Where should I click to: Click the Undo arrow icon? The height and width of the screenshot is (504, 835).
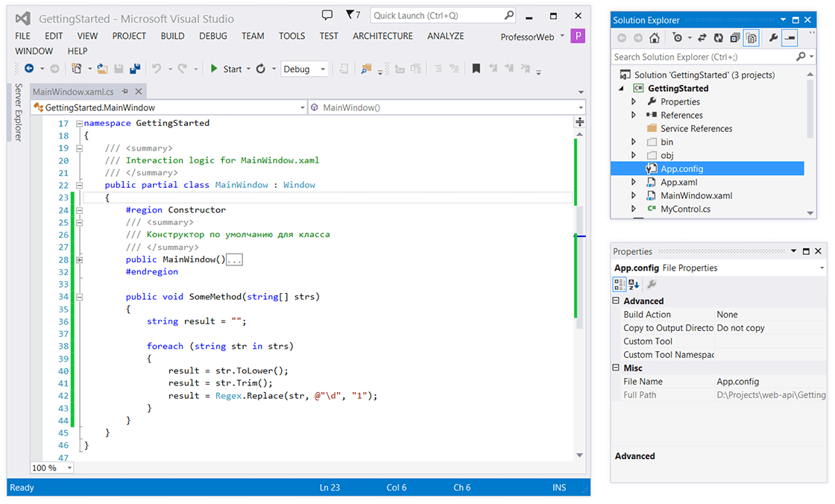157,69
